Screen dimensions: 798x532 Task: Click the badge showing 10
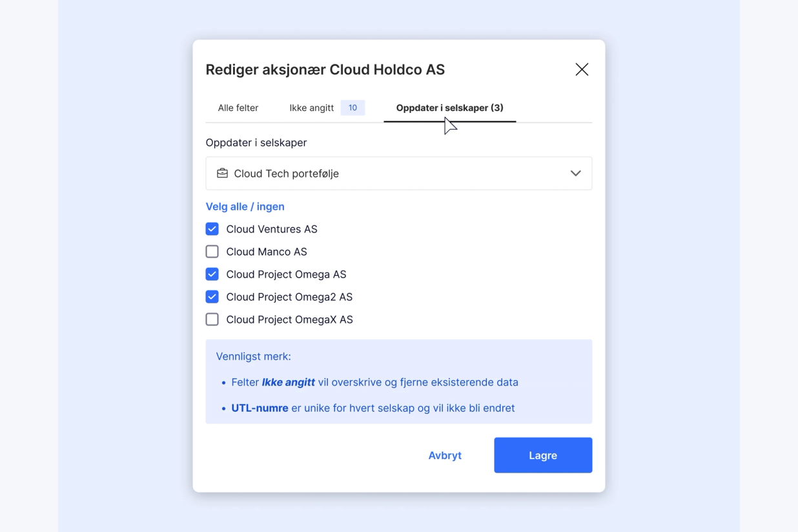coord(353,108)
